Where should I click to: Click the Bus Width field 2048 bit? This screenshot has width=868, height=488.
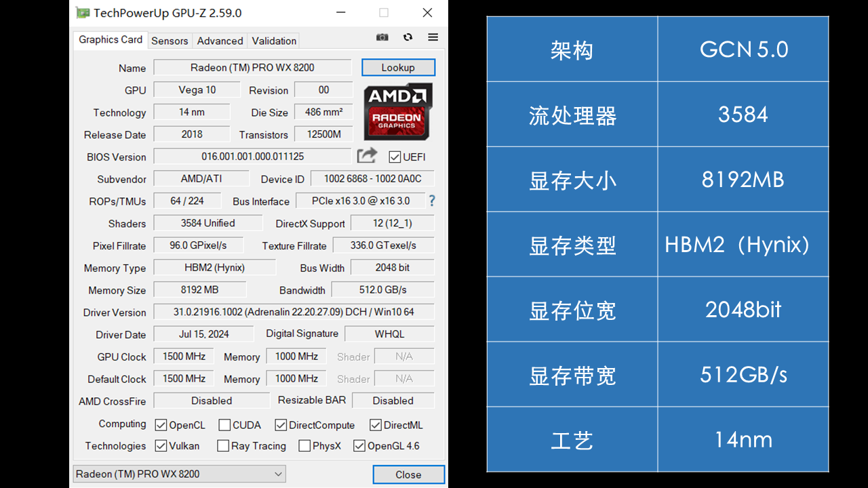[x=392, y=268]
